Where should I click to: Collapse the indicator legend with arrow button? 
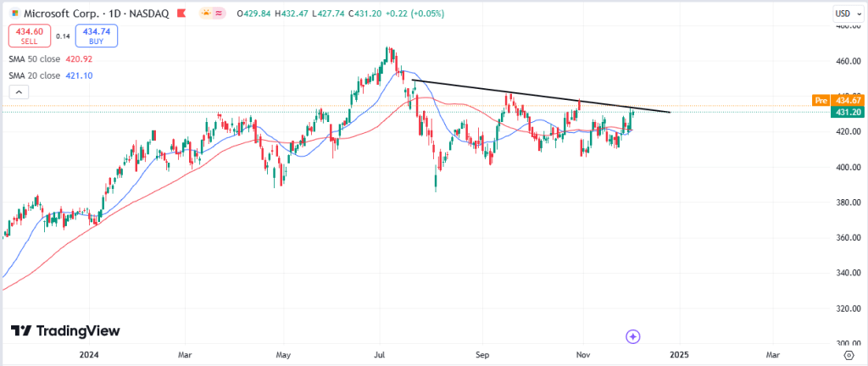17,91
